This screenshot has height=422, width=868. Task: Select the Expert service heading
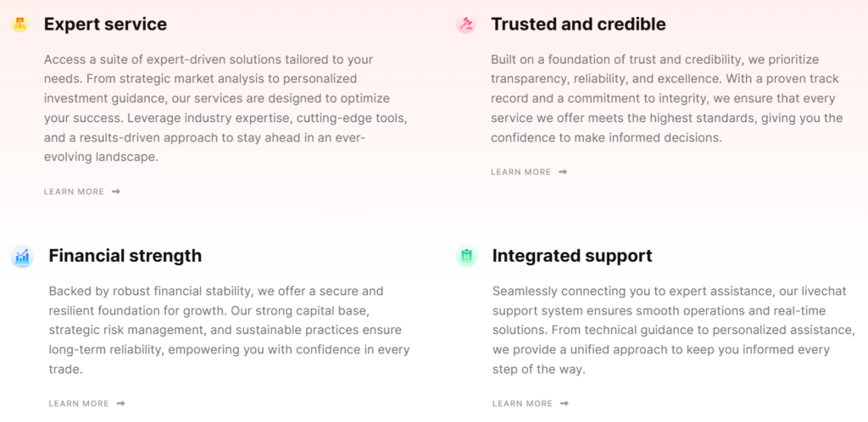tap(105, 24)
